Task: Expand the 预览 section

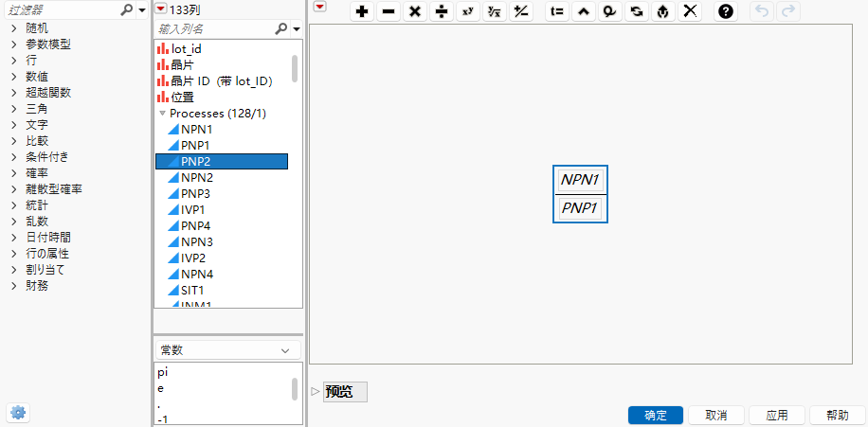Action: point(316,392)
